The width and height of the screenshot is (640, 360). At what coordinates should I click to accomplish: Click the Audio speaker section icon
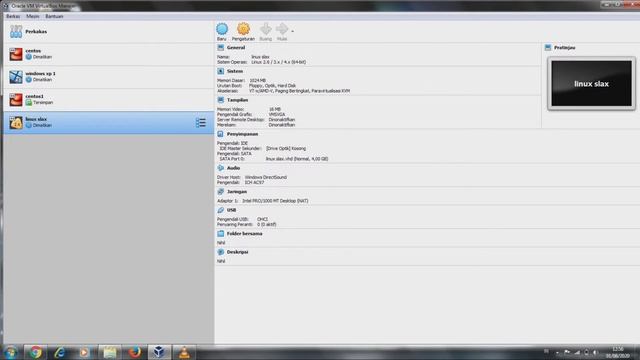click(x=221, y=168)
